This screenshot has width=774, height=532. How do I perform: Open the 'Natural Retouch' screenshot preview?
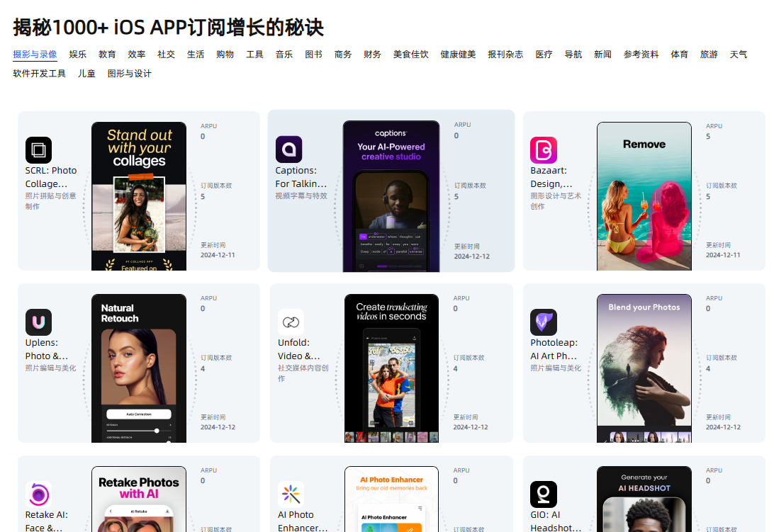(139, 368)
